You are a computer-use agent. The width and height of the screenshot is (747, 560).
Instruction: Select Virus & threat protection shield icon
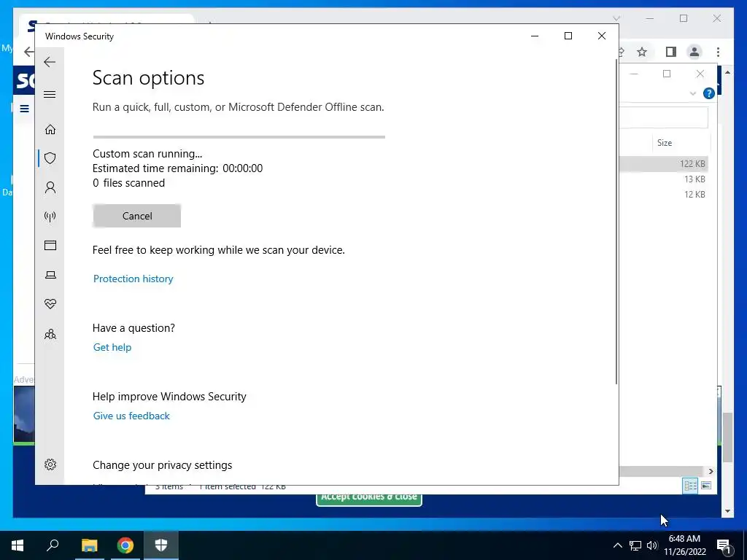pos(50,158)
